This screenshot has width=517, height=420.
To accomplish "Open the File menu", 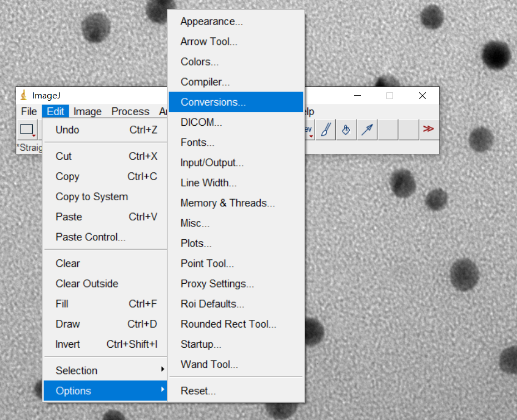I will tap(29, 112).
